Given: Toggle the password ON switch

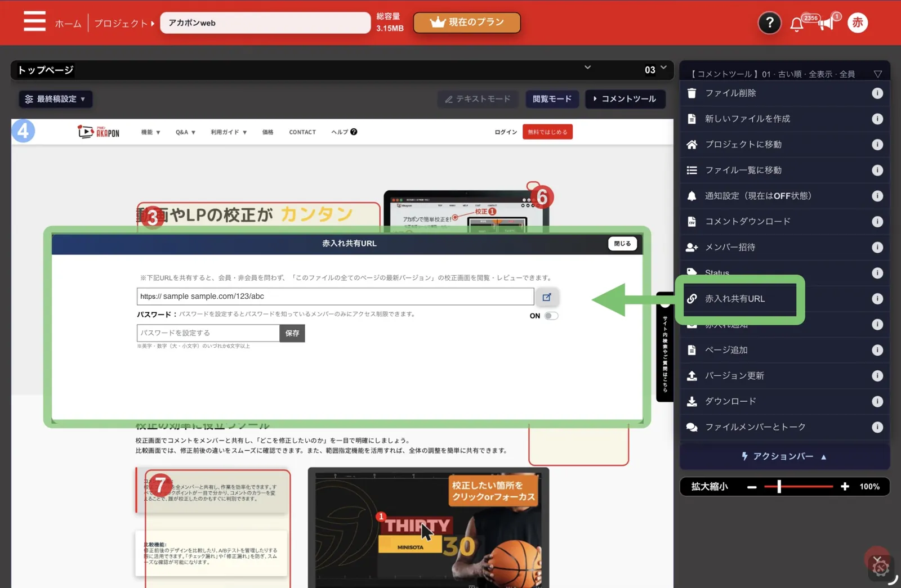Looking at the screenshot, I should coord(551,316).
